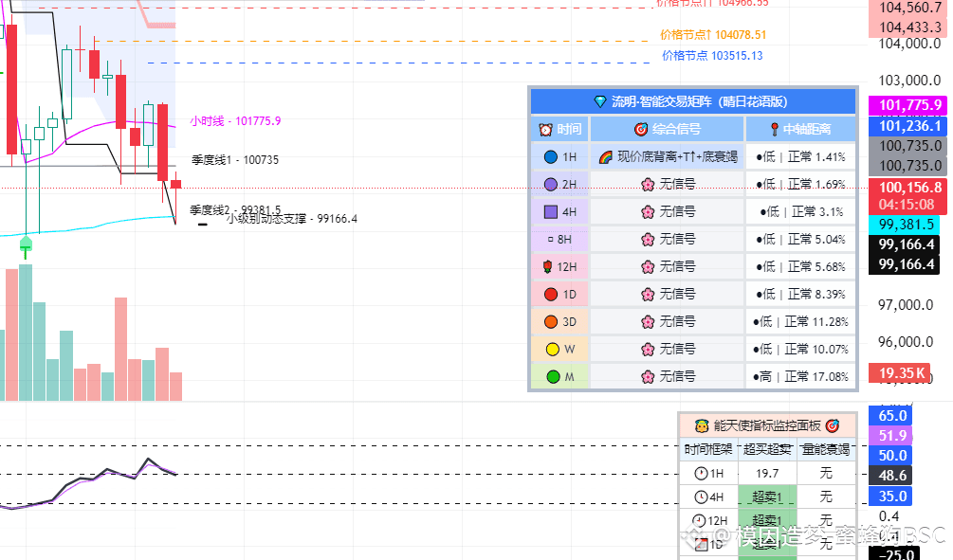Image resolution: width=953 pixels, height=560 pixels.
Task: Click the 超买超卖 column header
Action: coord(767,449)
